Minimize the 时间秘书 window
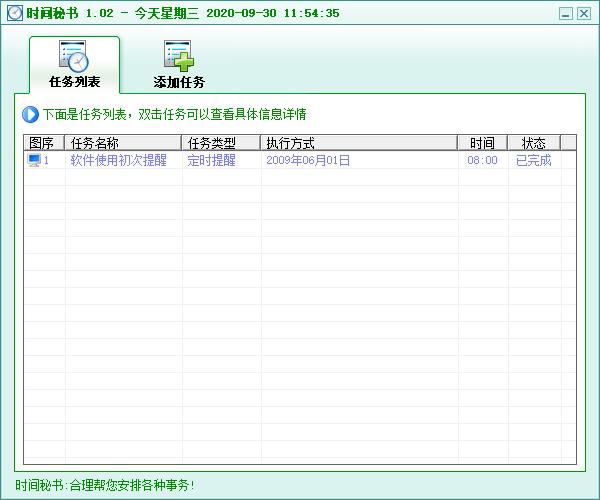Image resolution: width=600 pixels, height=500 pixels. pos(566,14)
